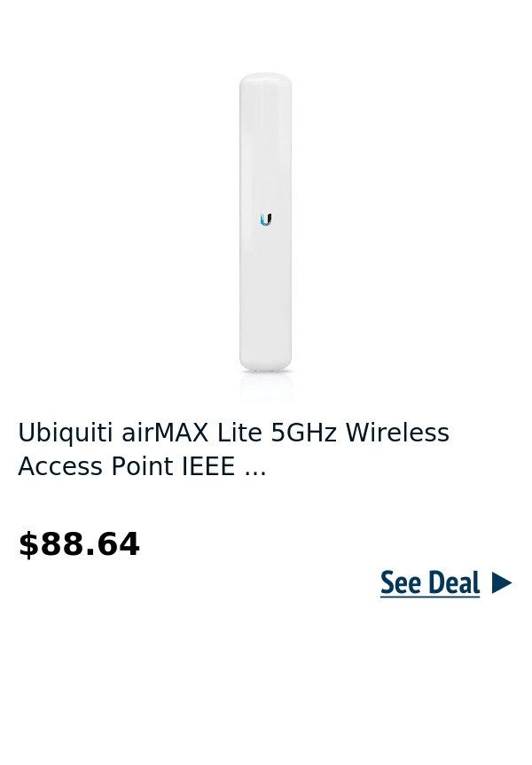Click the 5GHz Wireless Access Point heading
This screenshot has height=765, width=532.
(x=233, y=449)
